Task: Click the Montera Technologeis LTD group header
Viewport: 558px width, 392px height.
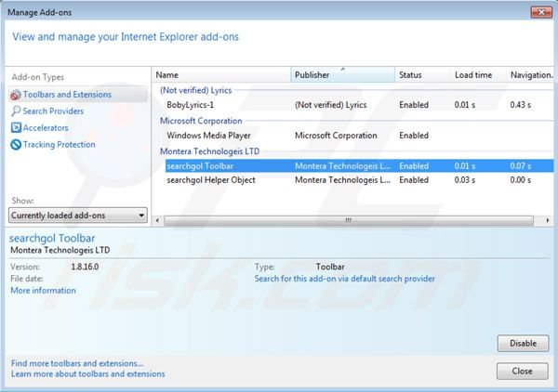Action: [209, 151]
